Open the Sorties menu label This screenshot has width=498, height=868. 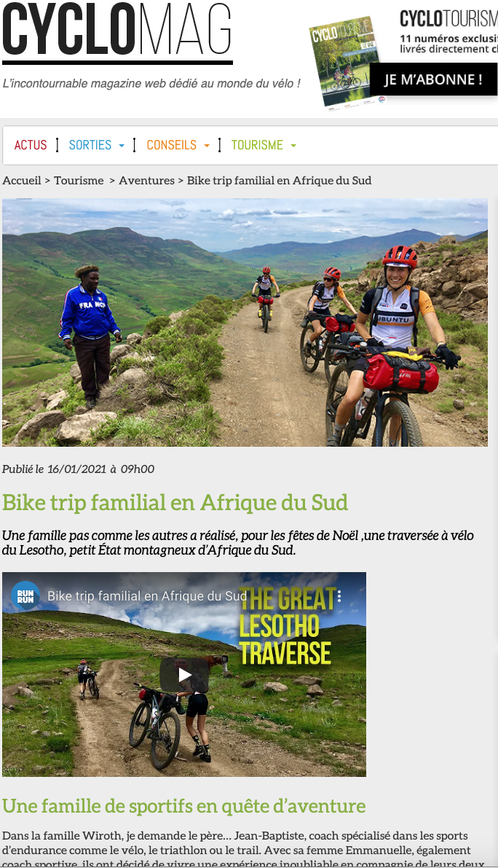90,145
